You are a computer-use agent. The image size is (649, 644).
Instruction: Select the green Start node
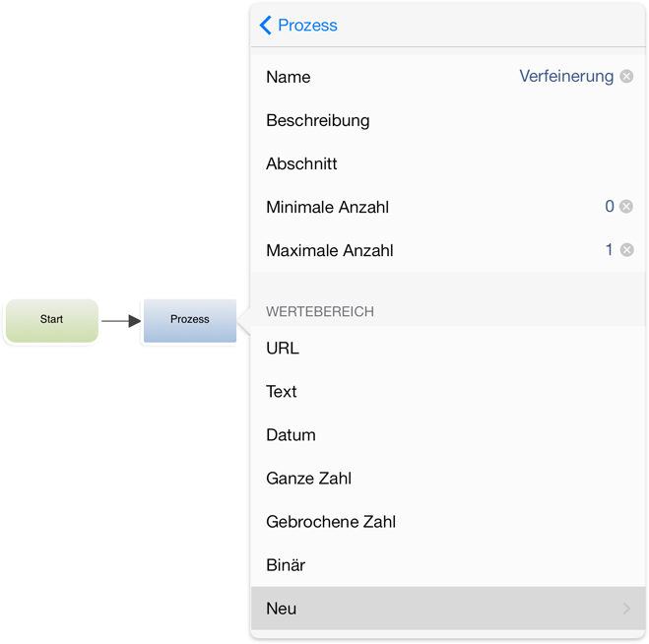pos(52,321)
